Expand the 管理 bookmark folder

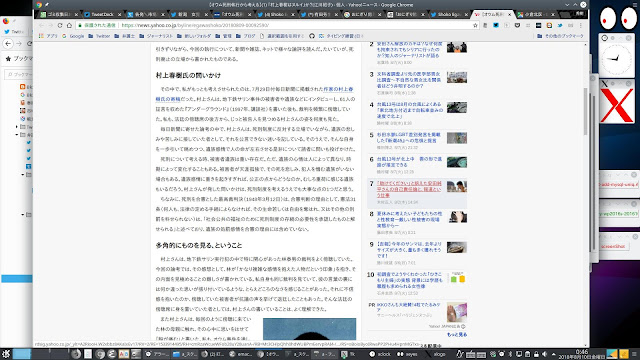223,36
